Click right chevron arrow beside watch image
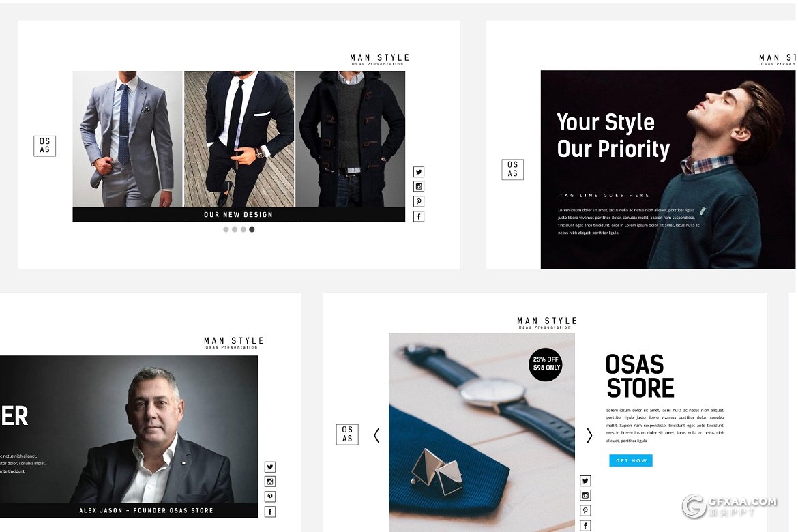This screenshot has width=798, height=532. point(589,435)
